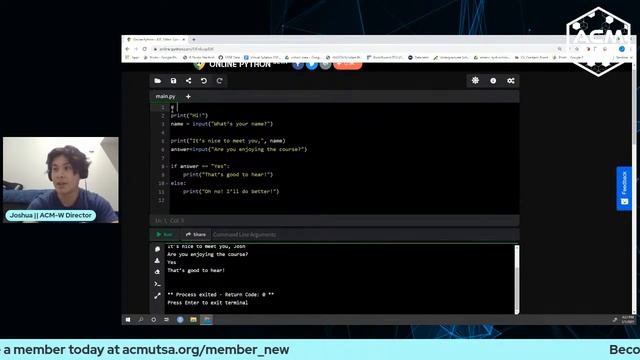Click the top icon in terminal sidebar
This screenshot has width=640, height=360.
click(x=158, y=249)
